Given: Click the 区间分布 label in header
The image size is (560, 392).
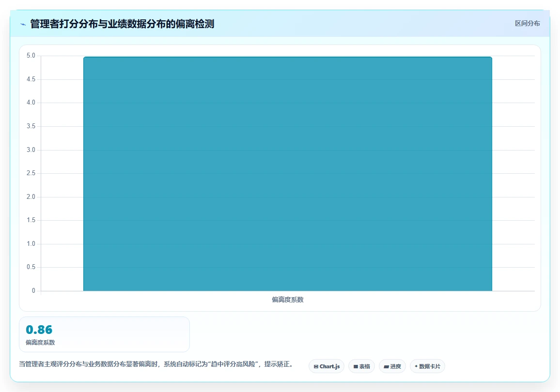Looking at the screenshot, I should [x=527, y=24].
